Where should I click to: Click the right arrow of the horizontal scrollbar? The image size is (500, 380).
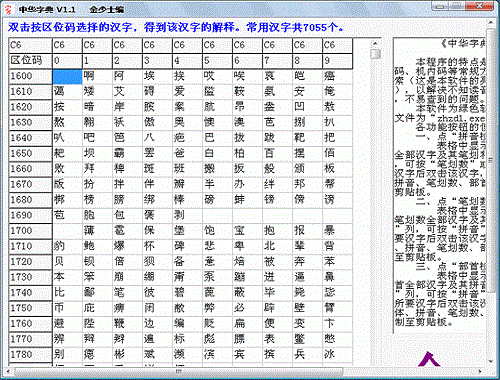(480, 371)
